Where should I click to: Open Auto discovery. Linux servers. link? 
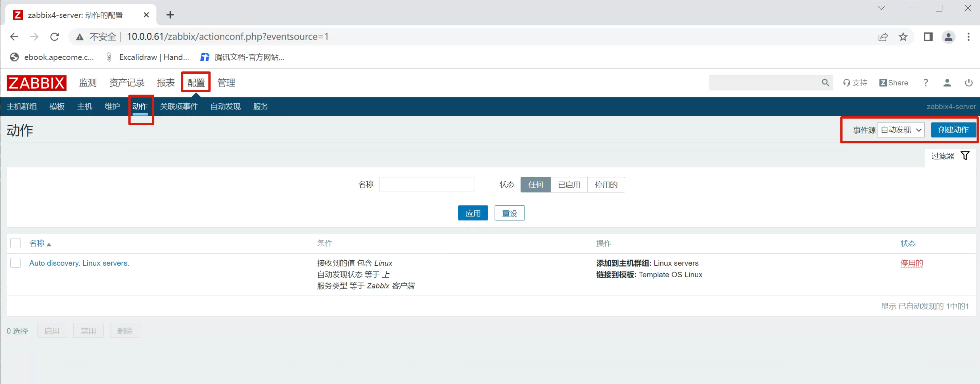coord(79,263)
